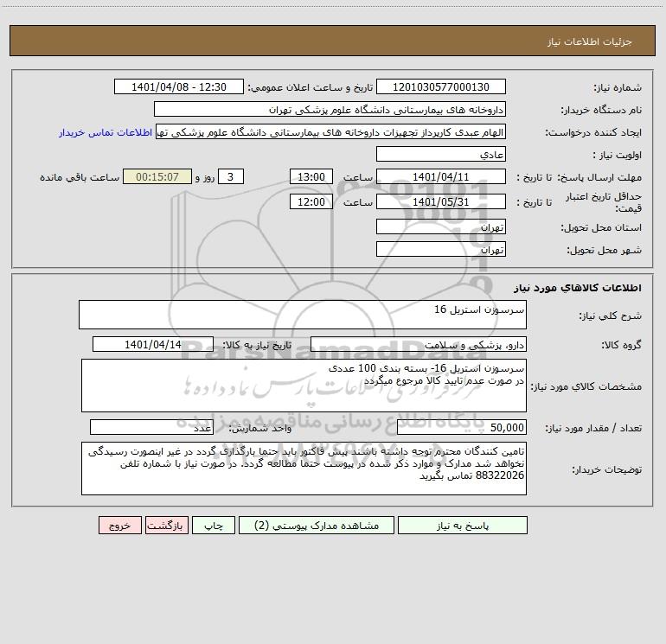The width and height of the screenshot is (666, 644).
Task: Click the priority field showing عادی
Action: tap(441, 155)
